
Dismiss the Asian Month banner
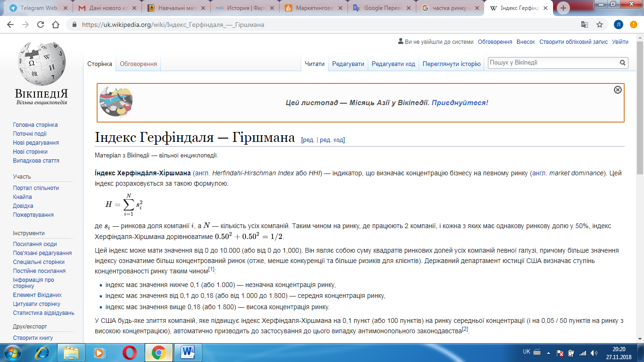tap(618, 90)
